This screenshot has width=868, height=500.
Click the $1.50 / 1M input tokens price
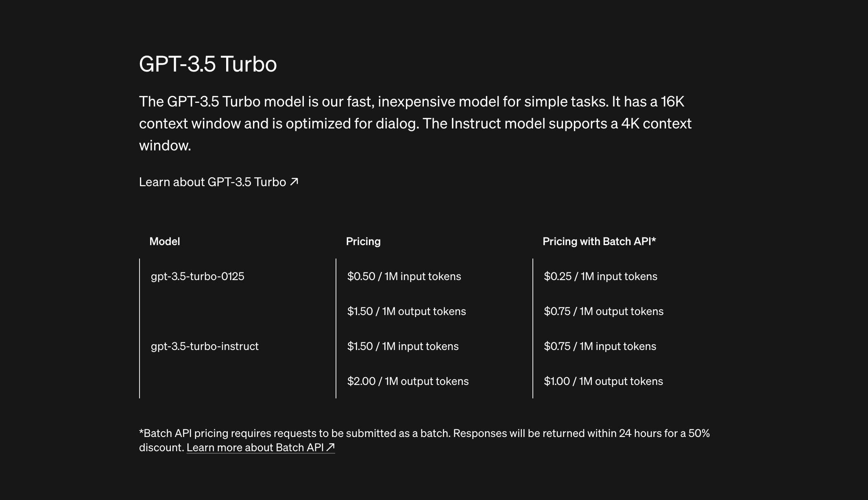(403, 346)
